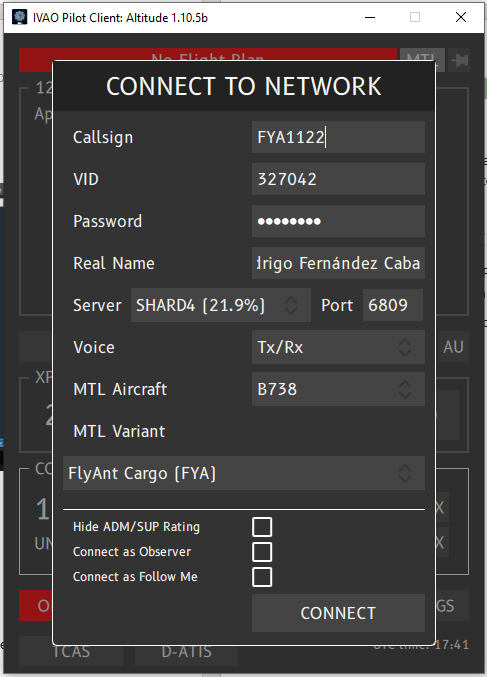This screenshot has width=487, height=677.
Task: Minimize the IVAO Pilot Client window
Action: pos(370,17)
